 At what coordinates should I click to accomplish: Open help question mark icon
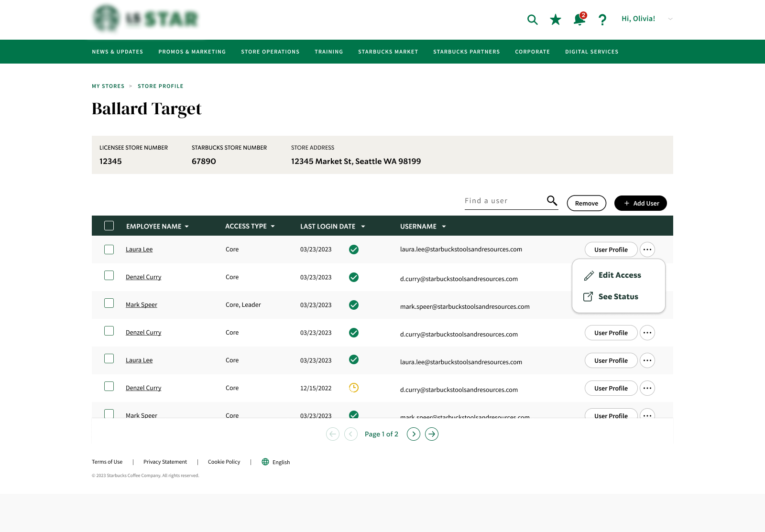[602, 20]
